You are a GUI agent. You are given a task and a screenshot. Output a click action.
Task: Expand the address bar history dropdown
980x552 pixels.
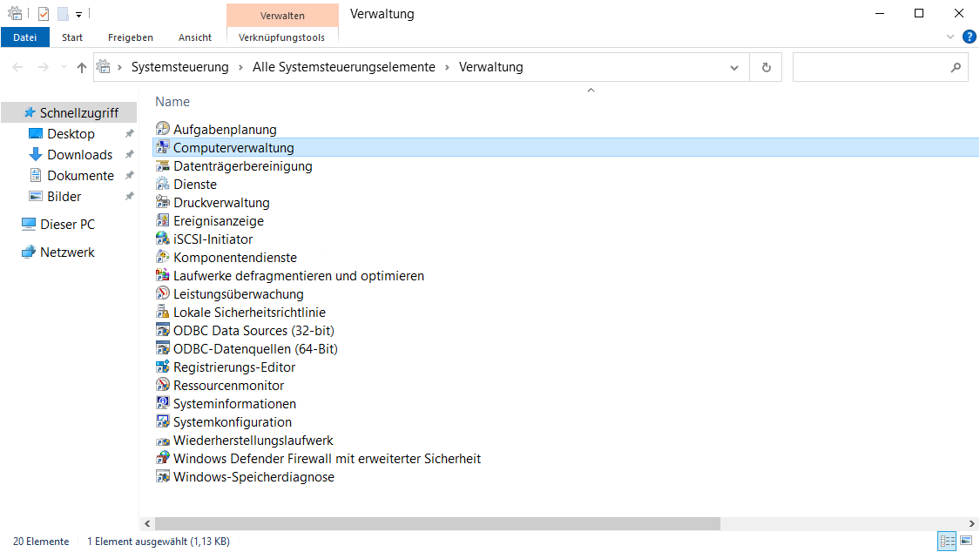(734, 68)
